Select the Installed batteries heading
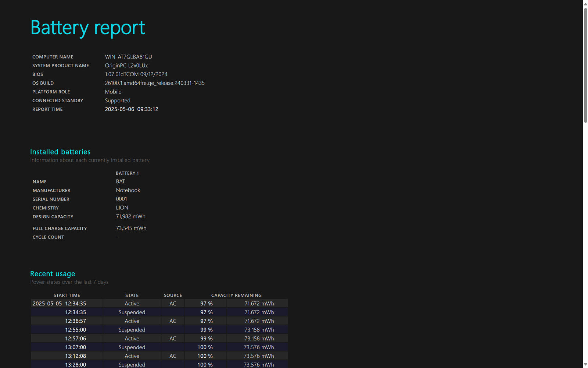588x368 pixels. click(60, 152)
